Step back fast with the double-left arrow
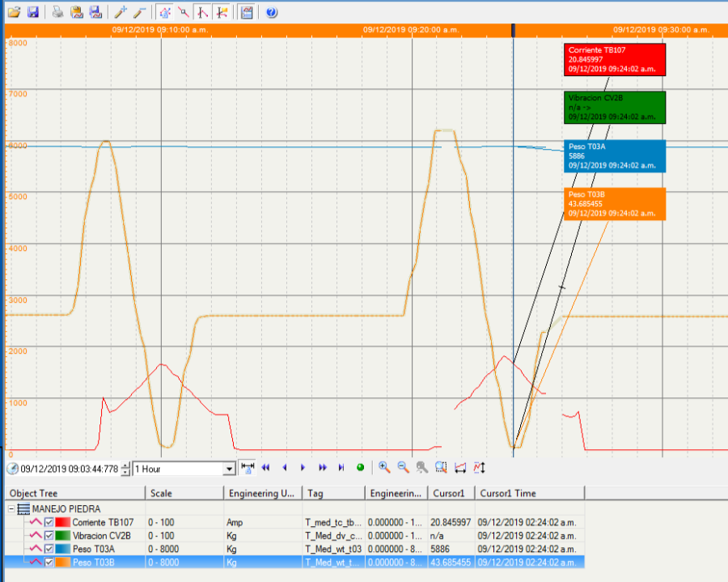Screen dimensions: 728x582 (265, 468)
